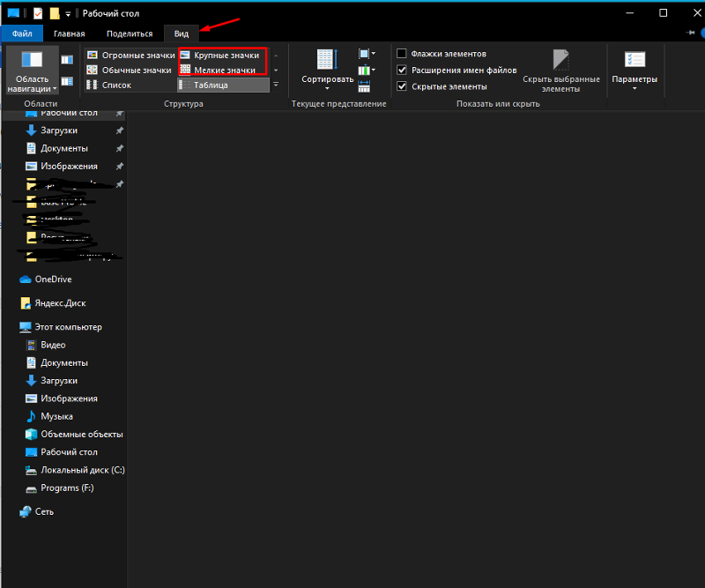Open the Navigation pane dropdown button
705x588 pixels.
tap(33, 71)
